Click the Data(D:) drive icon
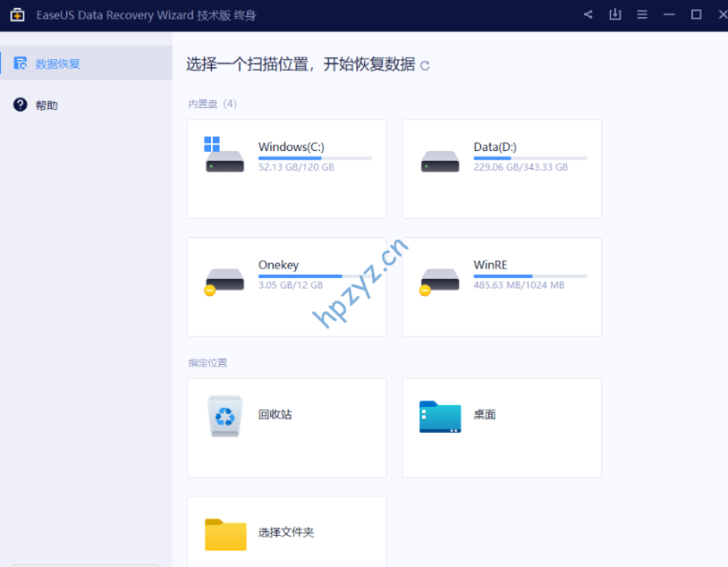Viewport: 728px width, 567px height. [x=440, y=162]
